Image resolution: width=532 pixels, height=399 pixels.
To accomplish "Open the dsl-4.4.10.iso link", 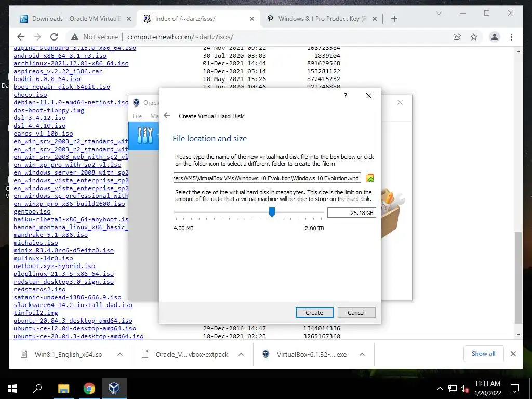I will tap(39, 126).
